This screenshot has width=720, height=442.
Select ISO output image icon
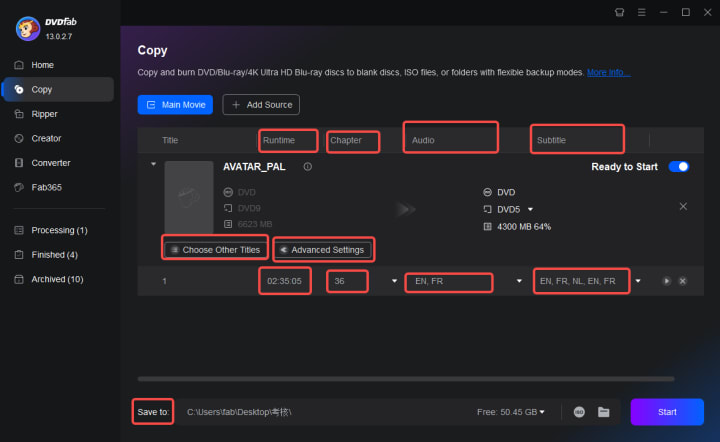(x=579, y=412)
